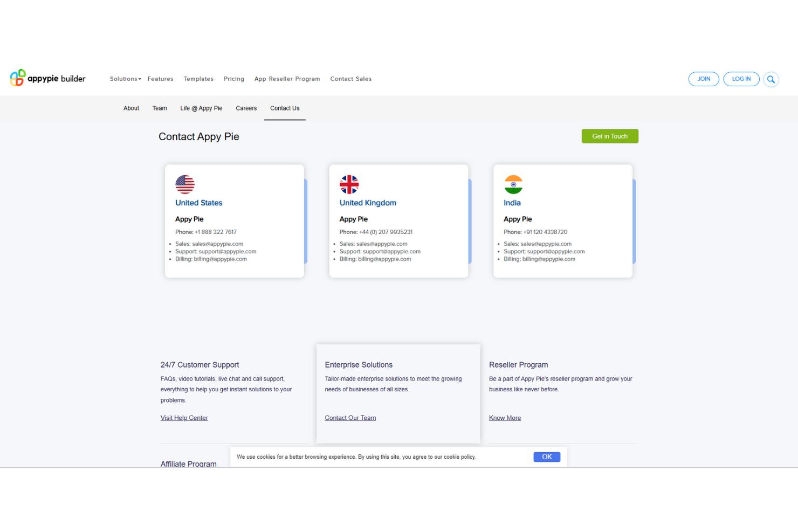Open the Careers tab
Viewport: 798px width, 532px height.
(246, 108)
